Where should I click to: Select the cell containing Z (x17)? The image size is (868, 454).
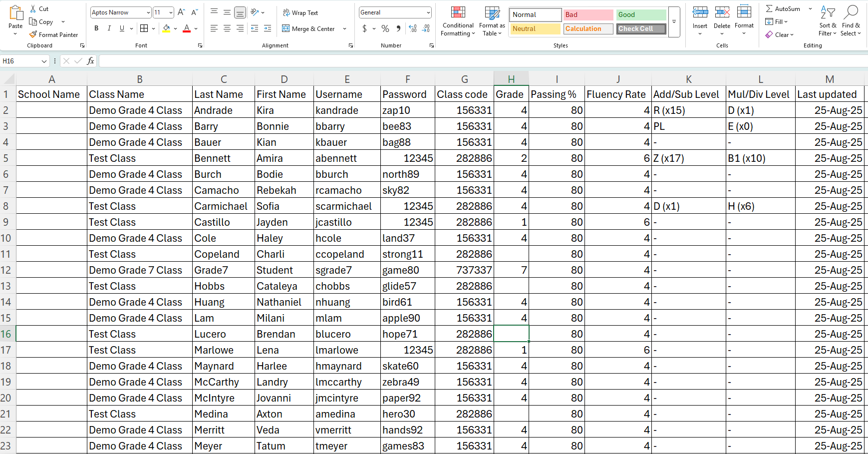(688, 158)
